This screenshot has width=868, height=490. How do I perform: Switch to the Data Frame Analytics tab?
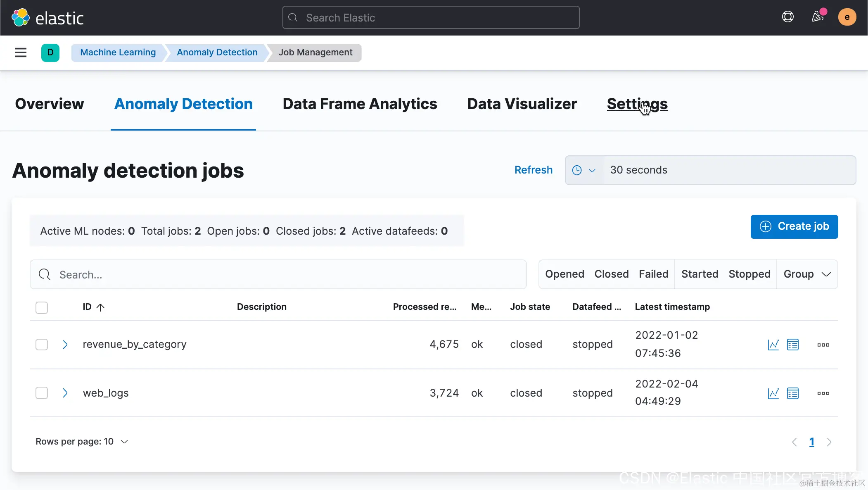pyautogui.click(x=360, y=104)
